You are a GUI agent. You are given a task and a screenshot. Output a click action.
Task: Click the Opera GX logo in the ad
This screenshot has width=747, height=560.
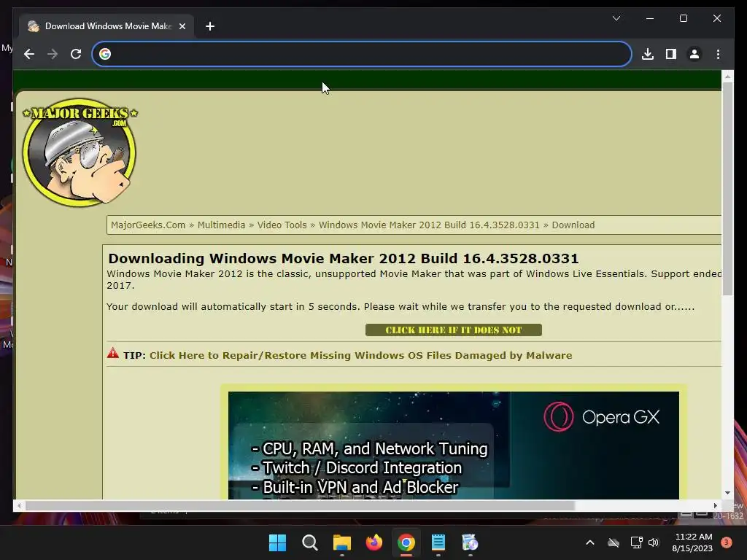point(602,417)
